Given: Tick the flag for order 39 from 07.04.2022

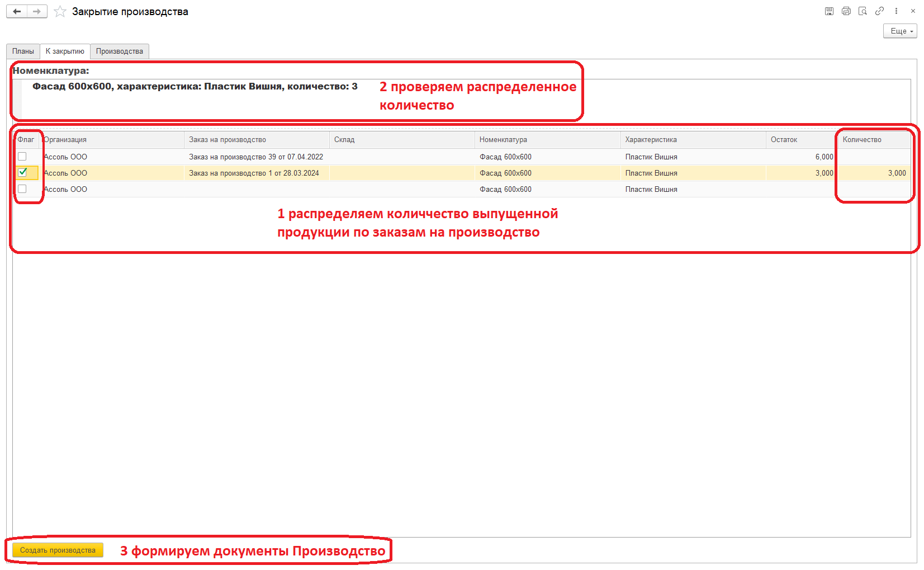Looking at the screenshot, I should pyautogui.click(x=22, y=157).
